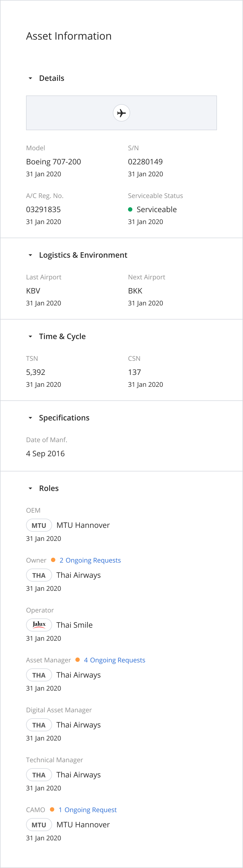Click the Thai Smile operator name
Viewport: 243px width, 868px height.
[x=75, y=625]
